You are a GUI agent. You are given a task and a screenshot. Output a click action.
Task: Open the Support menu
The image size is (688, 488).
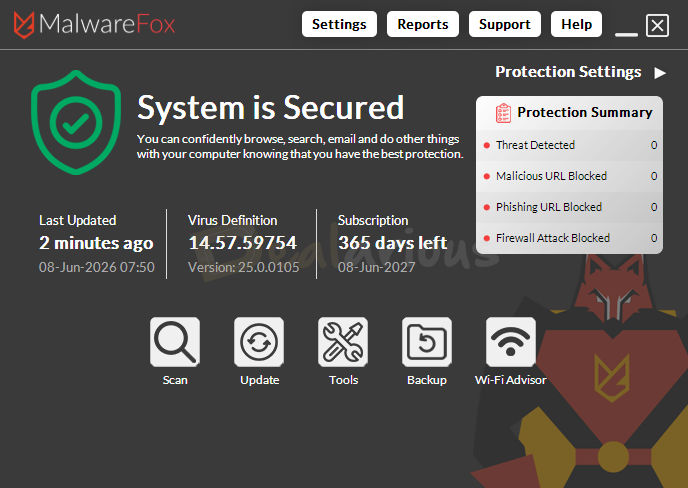pyautogui.click(x=505, y=24)
